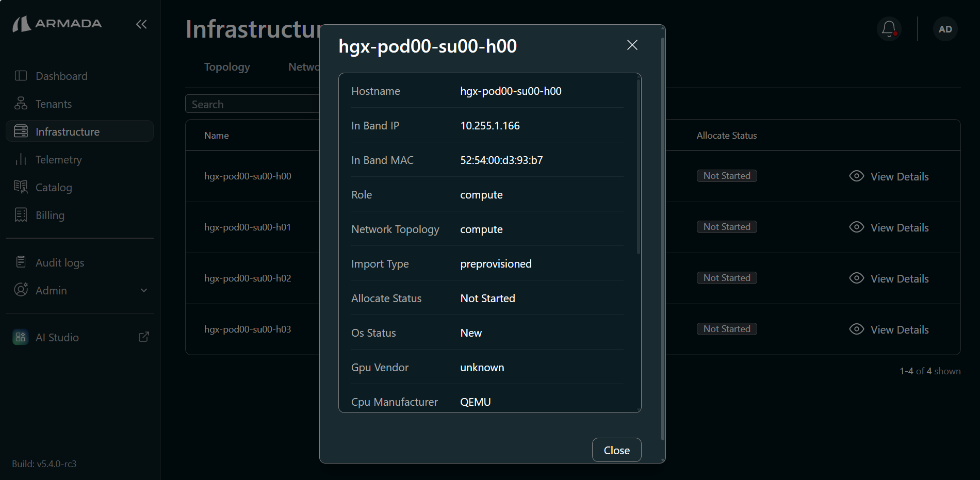Click eye icon for hgx-pod00-su00-h01 row

[x=857, y=227]
